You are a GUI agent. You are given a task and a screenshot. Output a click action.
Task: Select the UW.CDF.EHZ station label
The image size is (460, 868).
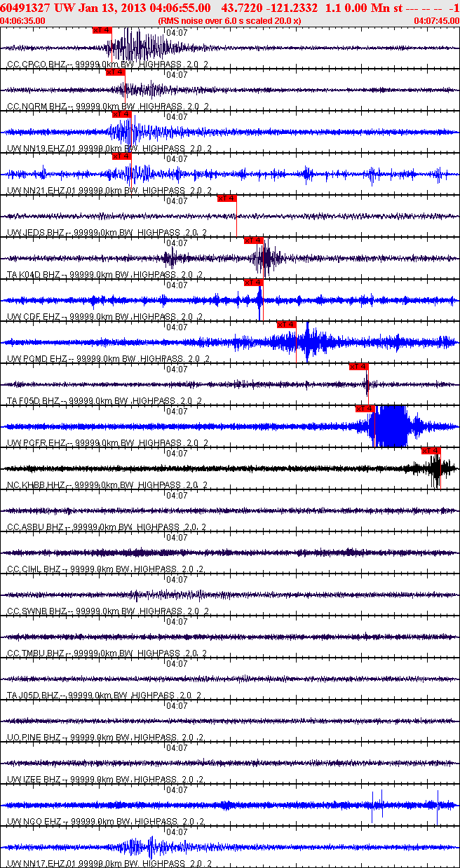tap(33, 316)
